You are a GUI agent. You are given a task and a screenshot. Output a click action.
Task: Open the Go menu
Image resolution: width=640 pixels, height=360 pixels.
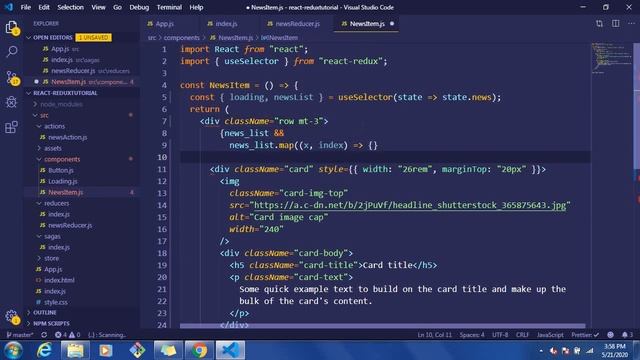117,7
